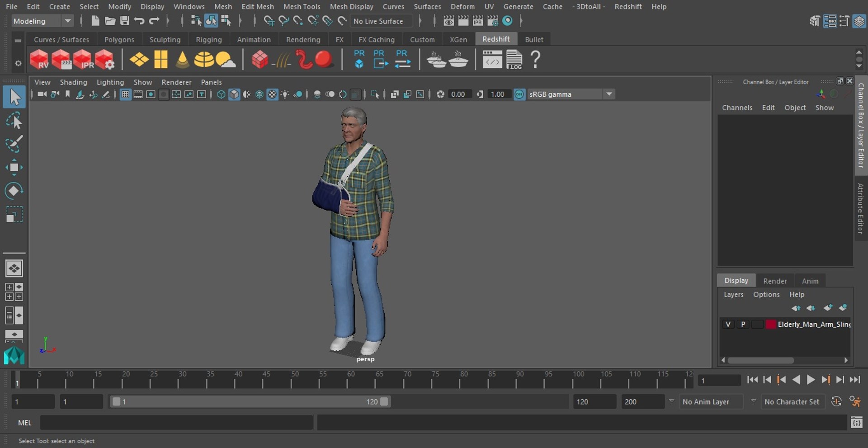This screenshot has height=448, width=868.
Task: Play the animation forwards
Action: click(811, 380)
